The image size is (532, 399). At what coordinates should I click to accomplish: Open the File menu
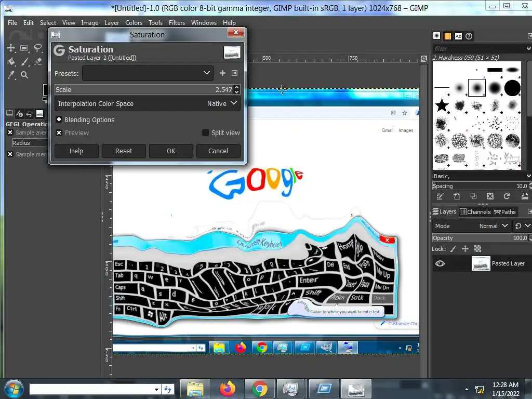coord(12,22)
